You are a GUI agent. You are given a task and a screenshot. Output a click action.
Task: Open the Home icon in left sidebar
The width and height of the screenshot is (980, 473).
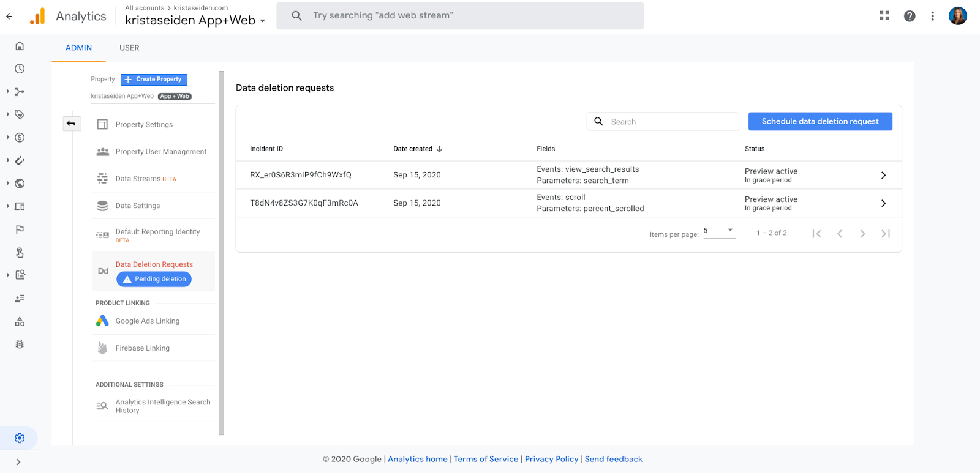20,46
